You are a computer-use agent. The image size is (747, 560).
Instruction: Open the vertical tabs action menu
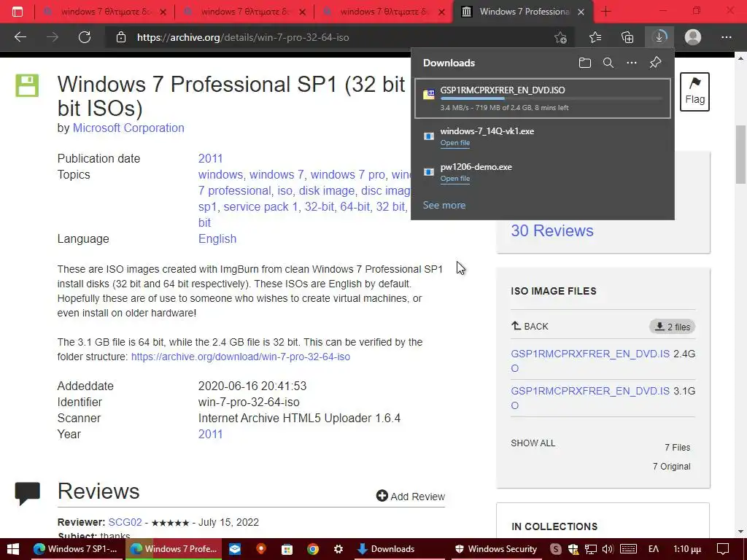[18, 12]
